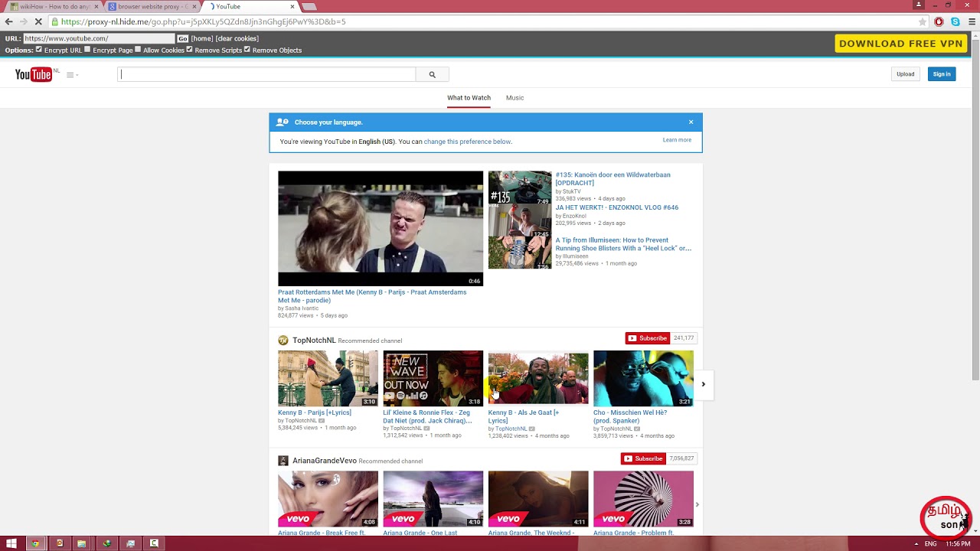Click the YouTube logo
Screen dimensions: 980x551
(34, 74)
